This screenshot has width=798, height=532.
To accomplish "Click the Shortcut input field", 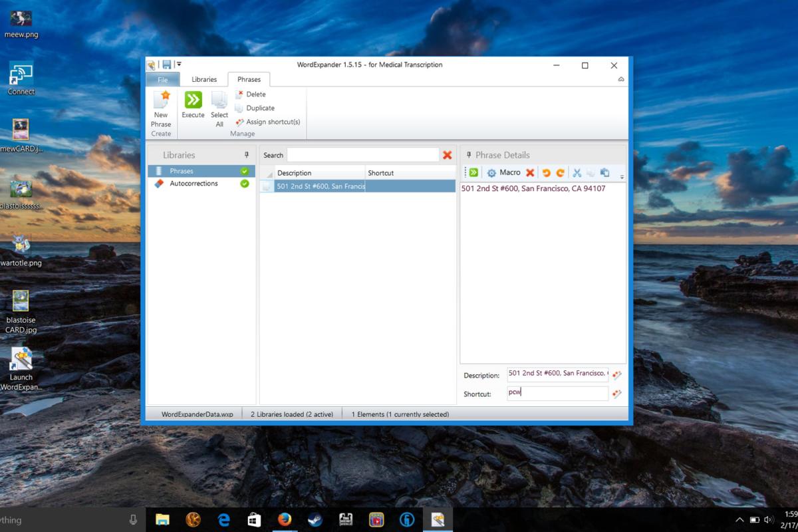I will (557, 393).
